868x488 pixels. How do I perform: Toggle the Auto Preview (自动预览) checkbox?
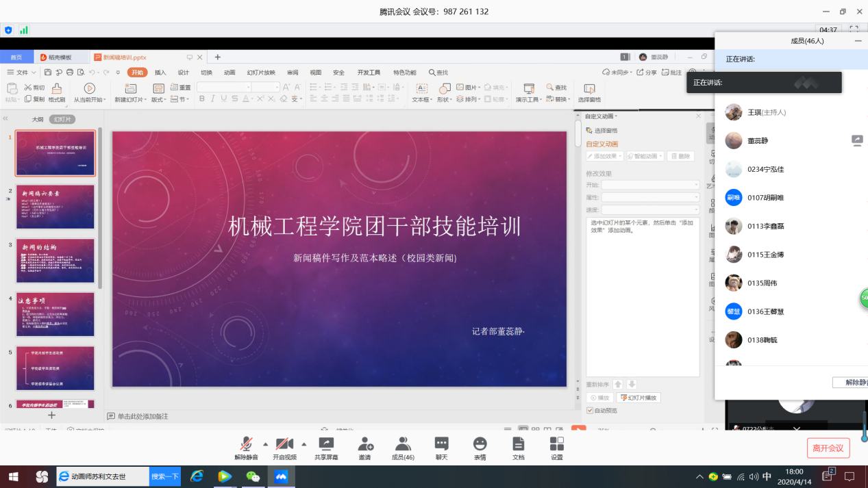[x=589, y=410]
